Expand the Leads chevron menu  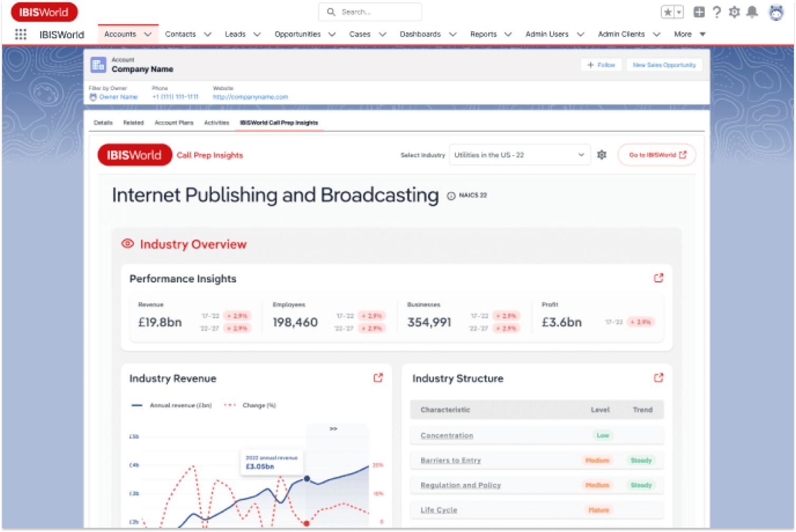coord(257,34)
